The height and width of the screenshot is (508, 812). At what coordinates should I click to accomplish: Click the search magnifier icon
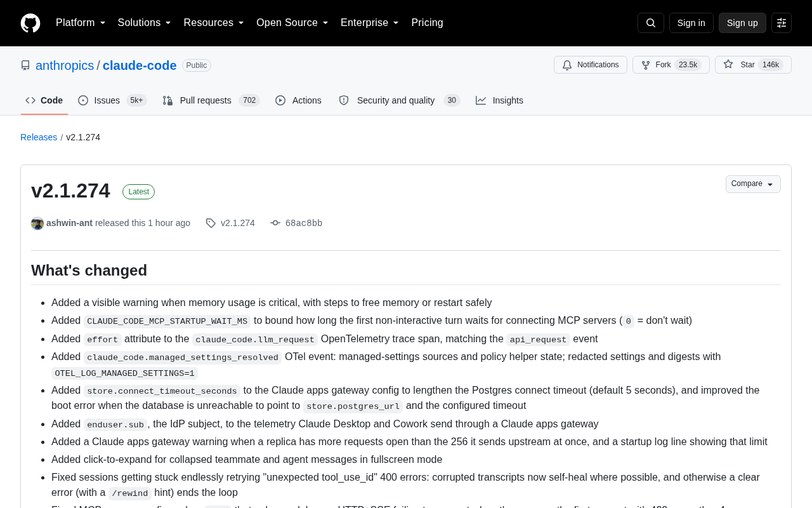[x=651, y=23]
